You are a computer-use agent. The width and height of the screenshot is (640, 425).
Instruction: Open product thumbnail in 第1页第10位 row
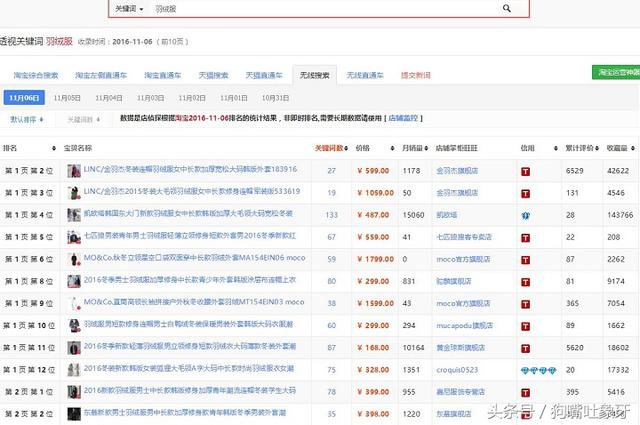tap(74, 325)
